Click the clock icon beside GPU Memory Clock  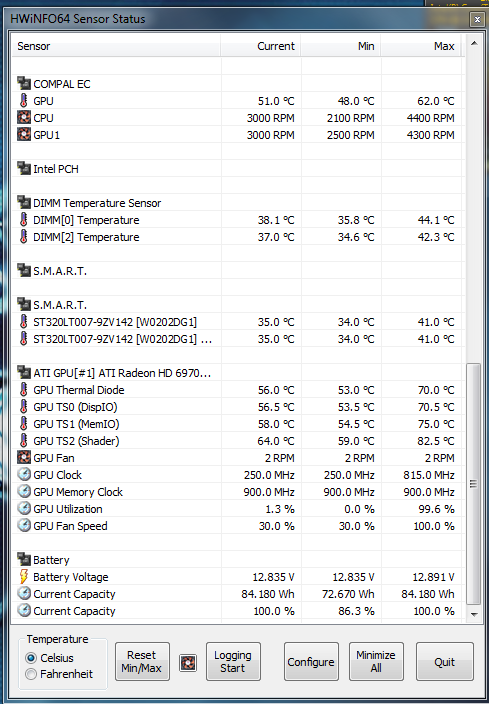[24, 492]
